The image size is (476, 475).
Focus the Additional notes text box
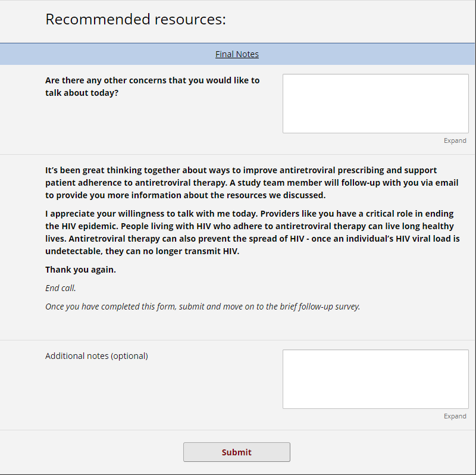[375, 379]
